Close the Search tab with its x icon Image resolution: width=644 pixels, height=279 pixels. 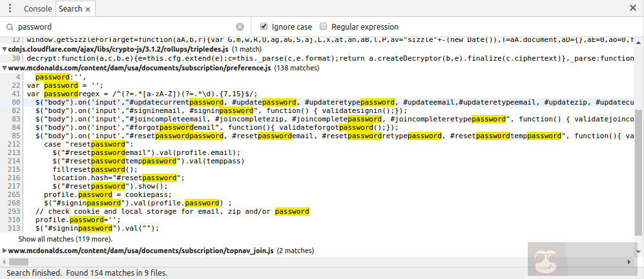(x=88, y=9)
